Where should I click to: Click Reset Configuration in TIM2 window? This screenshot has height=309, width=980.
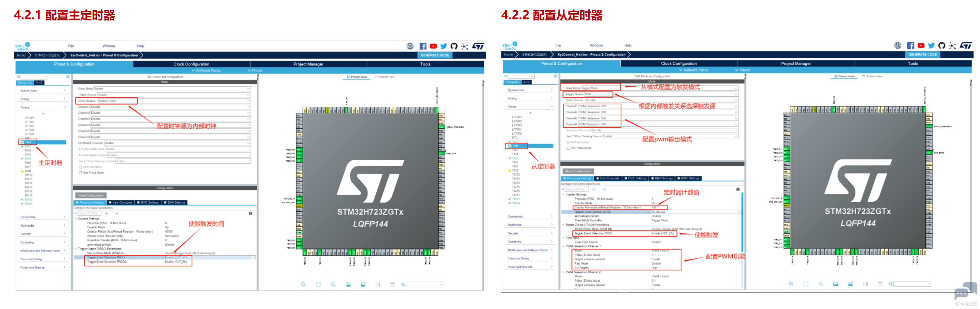(578, 171)
